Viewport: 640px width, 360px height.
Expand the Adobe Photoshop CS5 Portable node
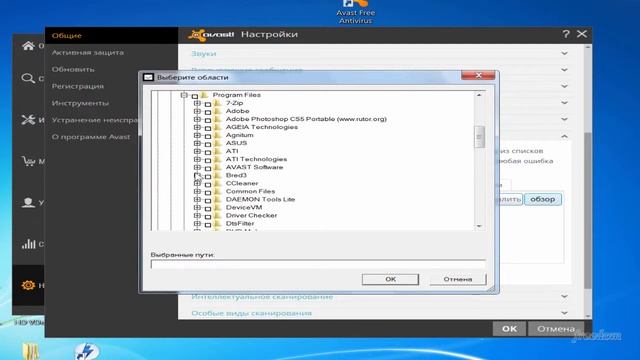[197, 119]
